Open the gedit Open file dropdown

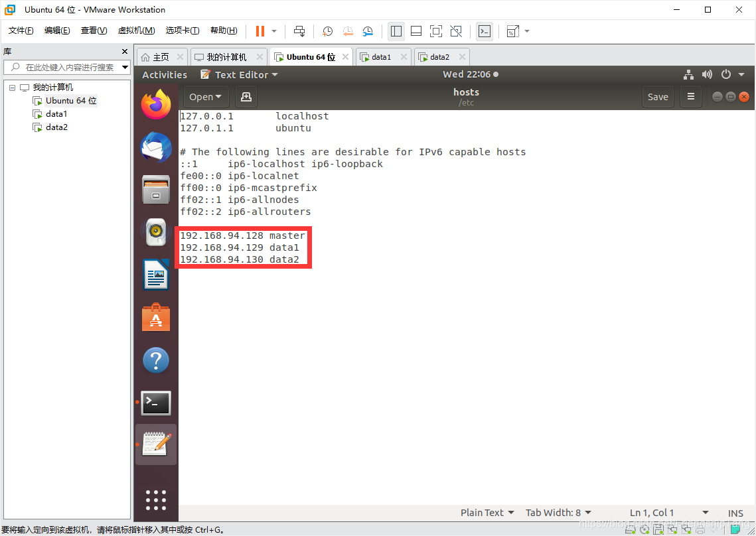pyautogui.click(x=205, y=97)
